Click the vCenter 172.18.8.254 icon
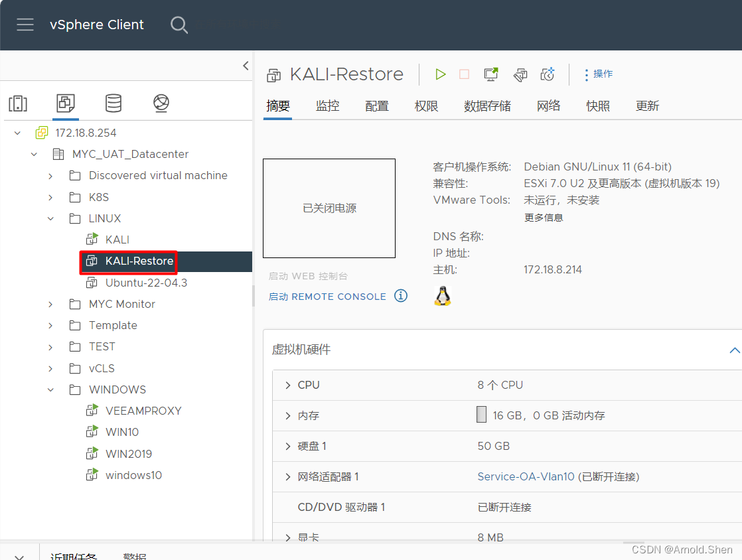 click(x=42, y=133)
